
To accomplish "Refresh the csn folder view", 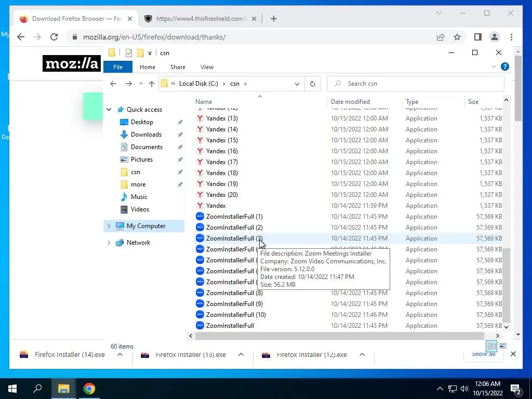I will (x=312, y=84).
